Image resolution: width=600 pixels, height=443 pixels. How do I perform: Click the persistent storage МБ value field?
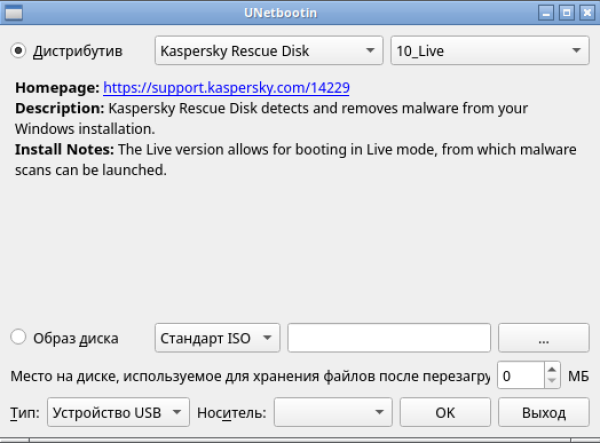(x=520, y=376)
